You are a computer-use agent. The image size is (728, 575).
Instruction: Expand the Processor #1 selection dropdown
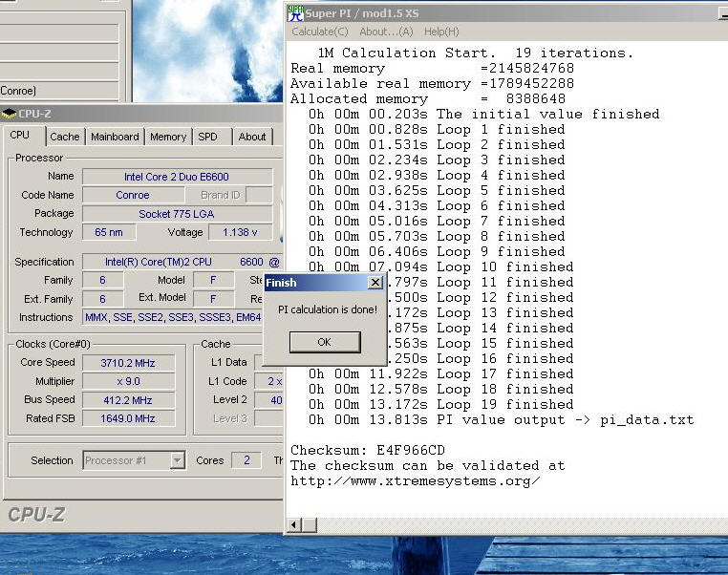click(x=177, y=460)
